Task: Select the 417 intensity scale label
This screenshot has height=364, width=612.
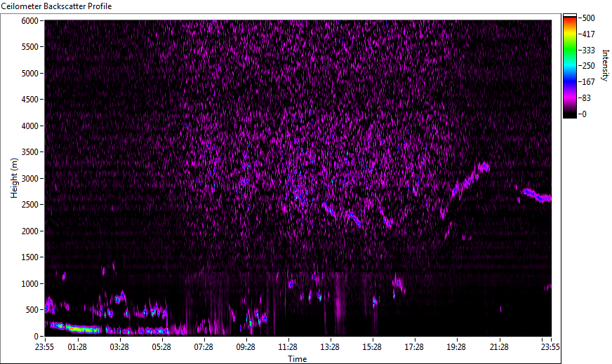Action: coord(588,34)
